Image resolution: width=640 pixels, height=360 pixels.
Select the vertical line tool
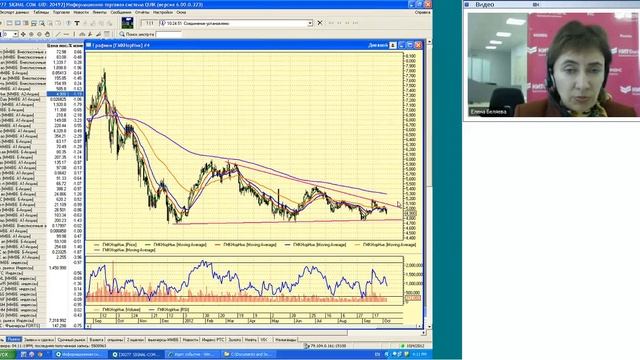[x=74, y=34]
